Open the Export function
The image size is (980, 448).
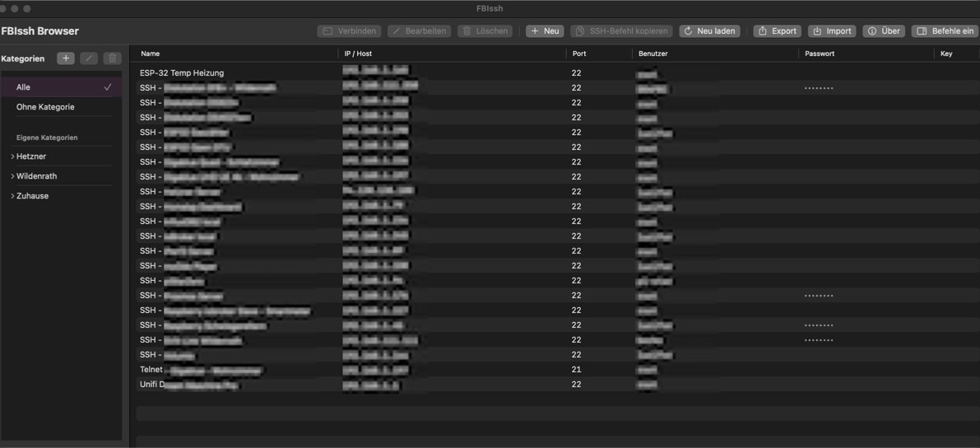pyautogui.click(x=777, y=31)
